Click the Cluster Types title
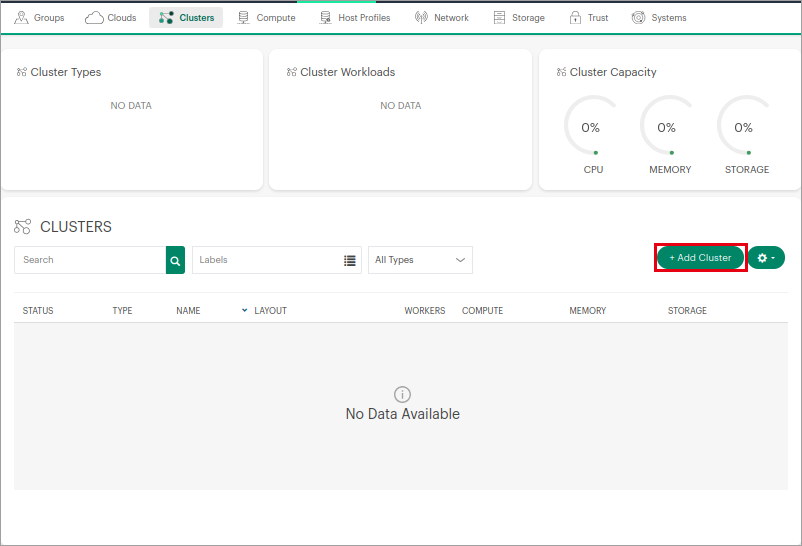Image resolution: width=802 pixels, height=546 pixels. (x=65, y=72)
